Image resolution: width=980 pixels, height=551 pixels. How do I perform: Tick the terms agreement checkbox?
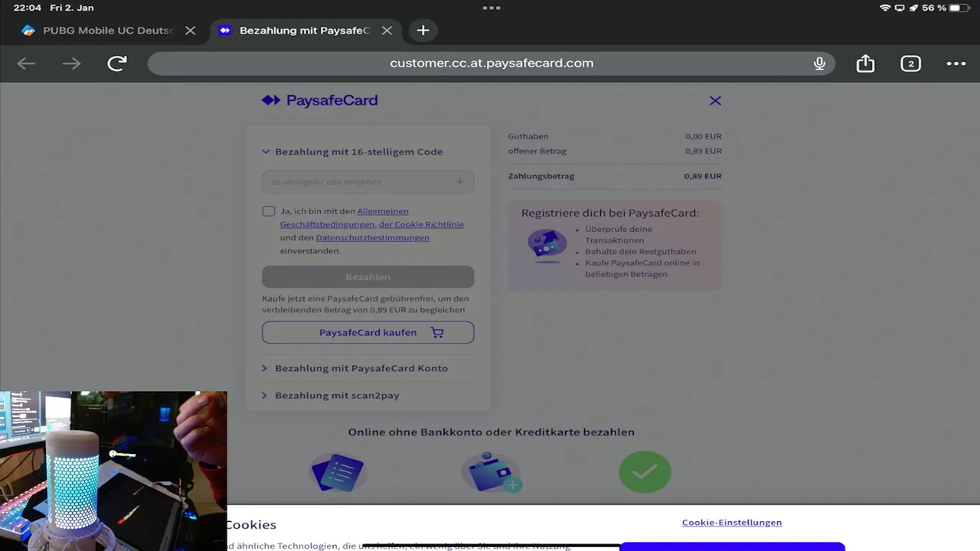pyautogui.click(x=268, y=211)
